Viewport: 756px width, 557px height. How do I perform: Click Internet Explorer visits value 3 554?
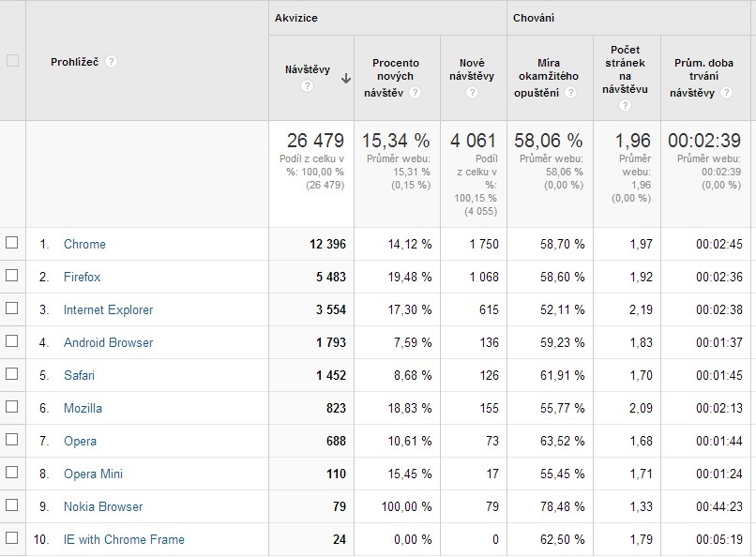coord(331,309)
